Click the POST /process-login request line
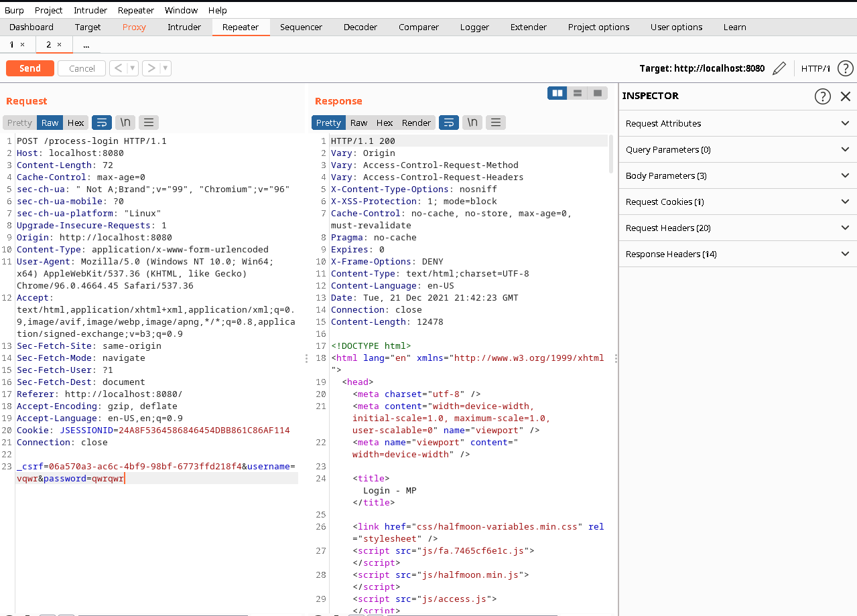Viewport: 857px width, 616px height. click(92, 141)
